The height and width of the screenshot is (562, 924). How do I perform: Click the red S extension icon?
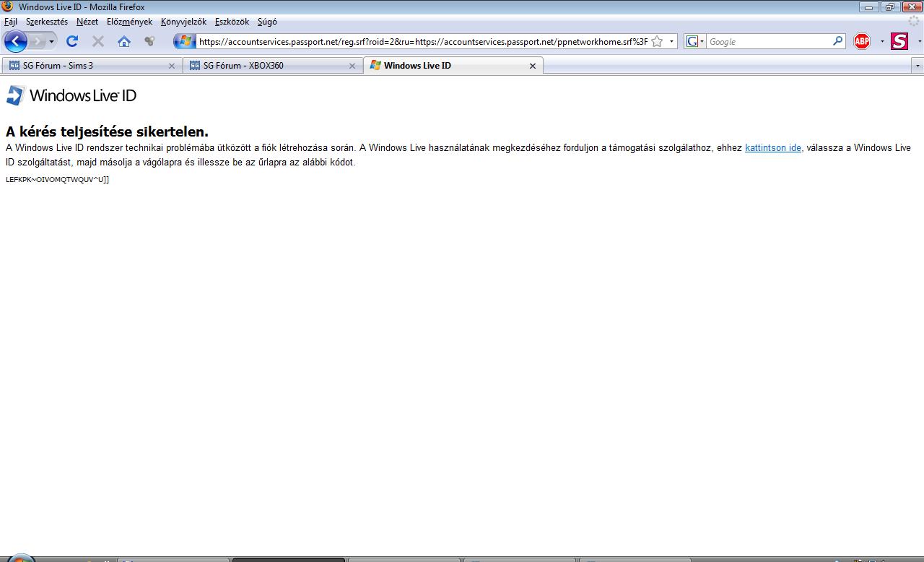coord(899,41)
